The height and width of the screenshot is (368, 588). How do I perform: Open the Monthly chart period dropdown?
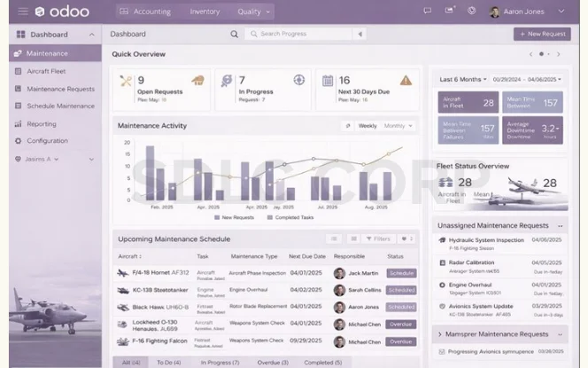tap(398, 126)
